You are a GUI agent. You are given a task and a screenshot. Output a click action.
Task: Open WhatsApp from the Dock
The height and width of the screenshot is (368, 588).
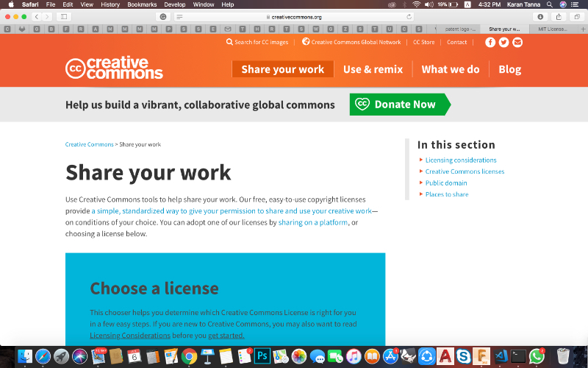537,356
